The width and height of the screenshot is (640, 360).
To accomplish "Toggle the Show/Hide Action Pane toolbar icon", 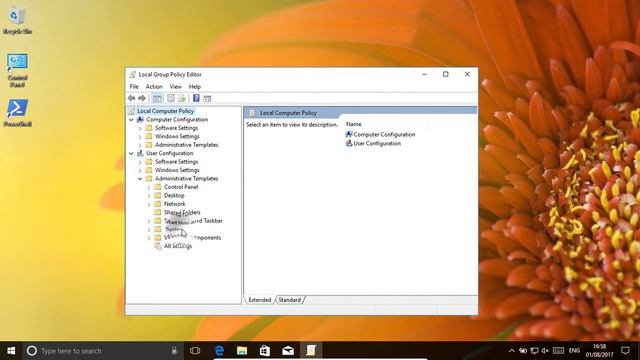I will tap(207, 98).
